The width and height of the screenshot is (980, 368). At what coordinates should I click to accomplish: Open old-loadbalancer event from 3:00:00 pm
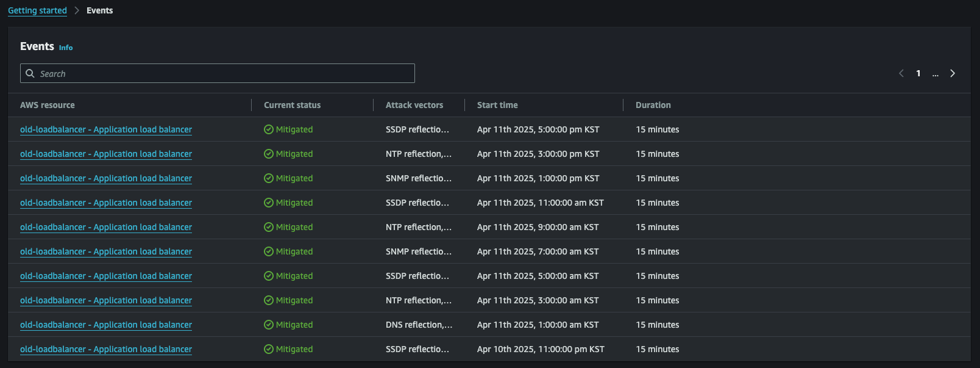click(106, 154)
